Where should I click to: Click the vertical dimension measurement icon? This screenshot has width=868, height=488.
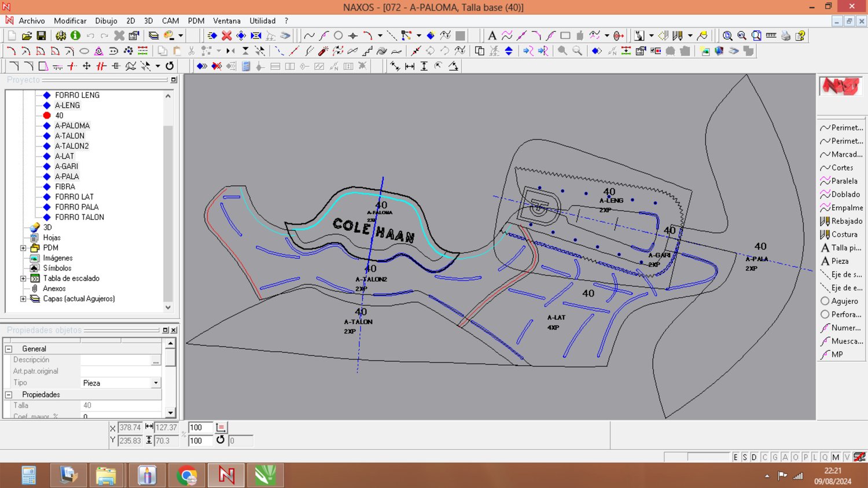[x=424, y=66]
